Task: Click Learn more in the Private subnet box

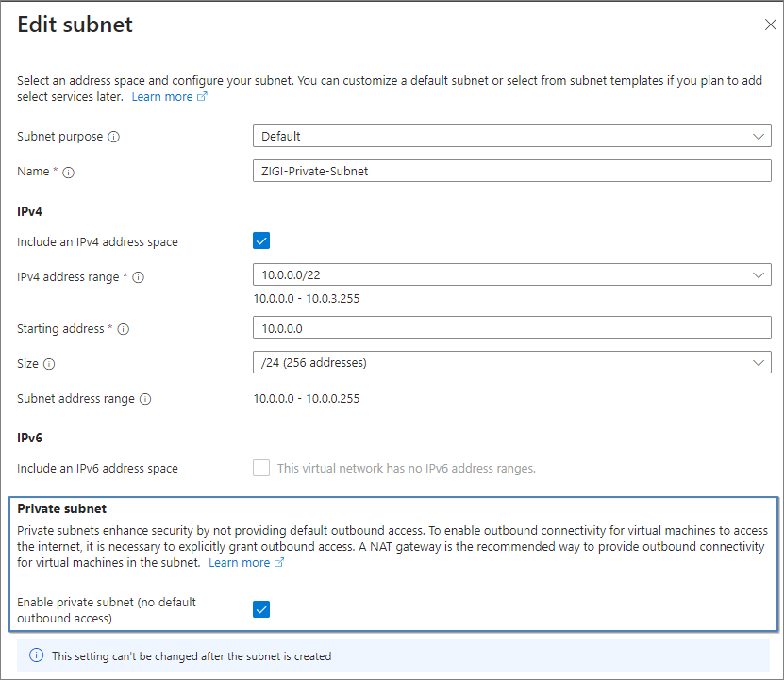Action: 240,562
